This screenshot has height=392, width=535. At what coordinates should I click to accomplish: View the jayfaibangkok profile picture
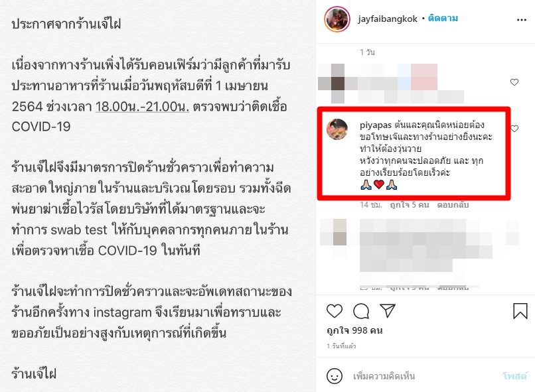tap(337, 19)
